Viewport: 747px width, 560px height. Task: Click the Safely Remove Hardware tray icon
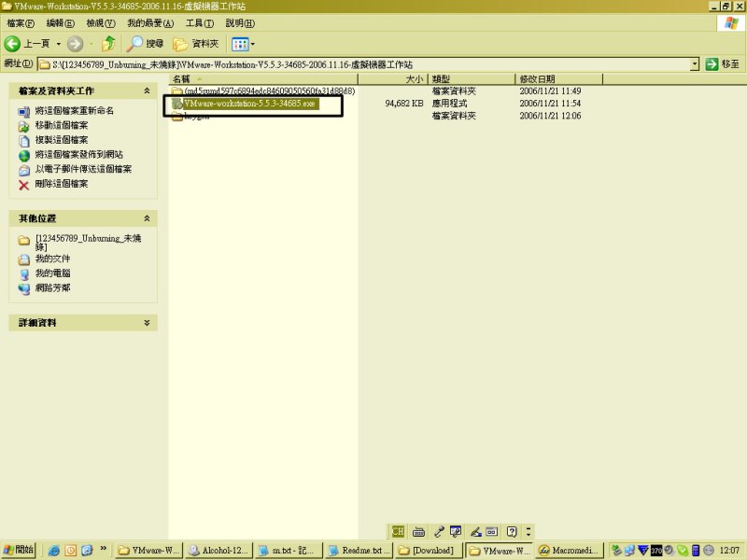[616, 551]
